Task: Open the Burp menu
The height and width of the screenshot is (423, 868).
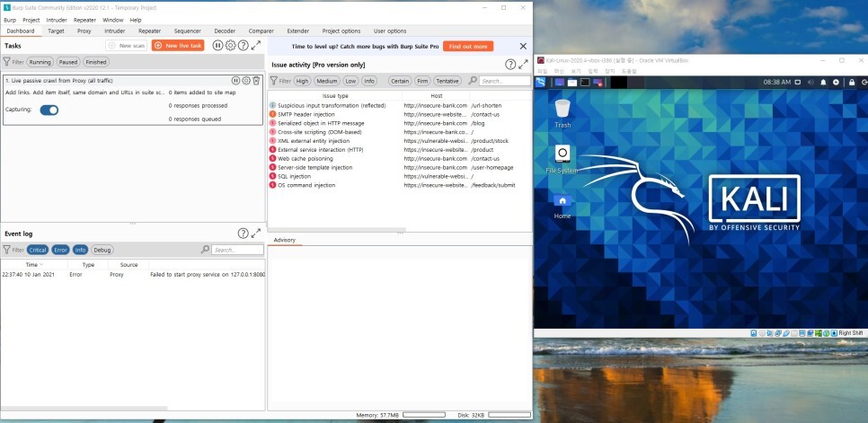Action: 10,20
